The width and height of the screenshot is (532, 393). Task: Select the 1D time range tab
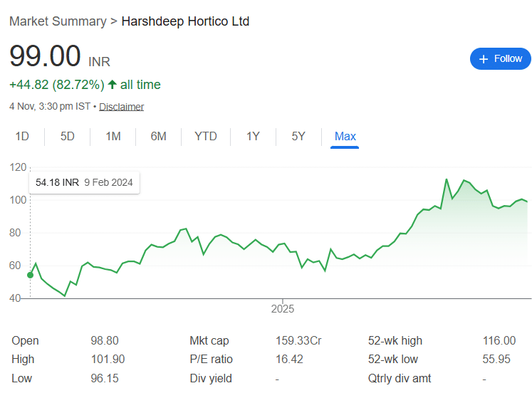pyautogui.click(x=22, y=136)
